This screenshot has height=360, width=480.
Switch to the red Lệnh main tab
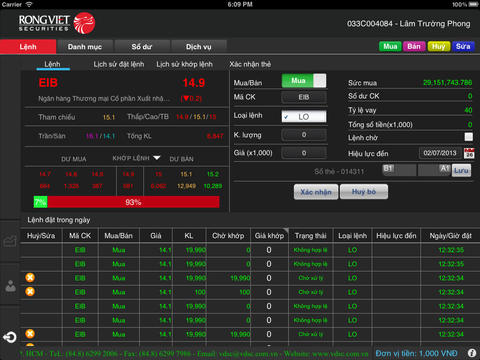(28, 47)
